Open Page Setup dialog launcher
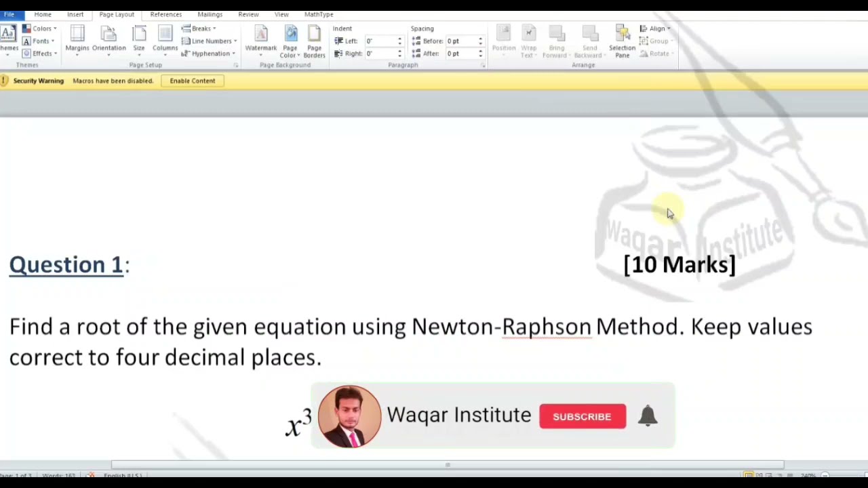Screen dimensions: 868x488 236,65
